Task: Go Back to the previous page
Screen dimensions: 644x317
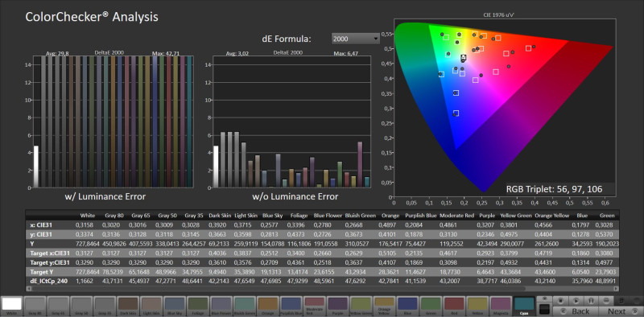Action: (x=576, y=311)
